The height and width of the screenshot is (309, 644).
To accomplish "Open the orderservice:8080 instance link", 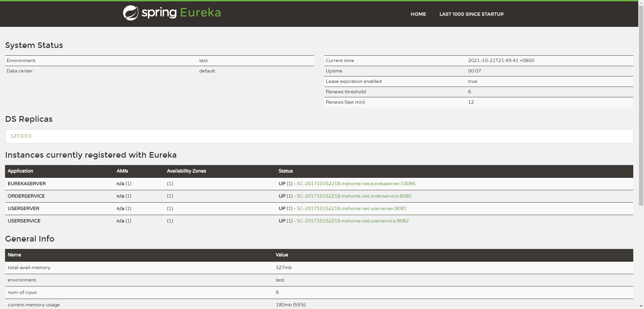I will click(x=354, y=196).
